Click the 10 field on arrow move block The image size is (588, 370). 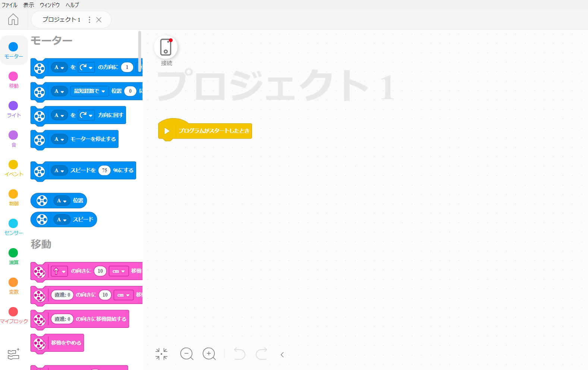pos(100,271)
